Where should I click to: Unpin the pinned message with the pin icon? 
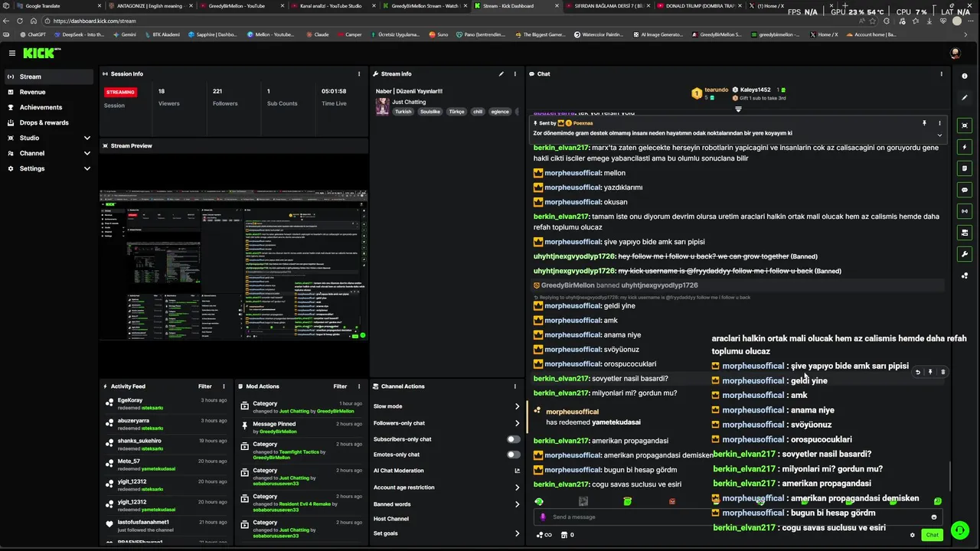[x=924, y=123]
